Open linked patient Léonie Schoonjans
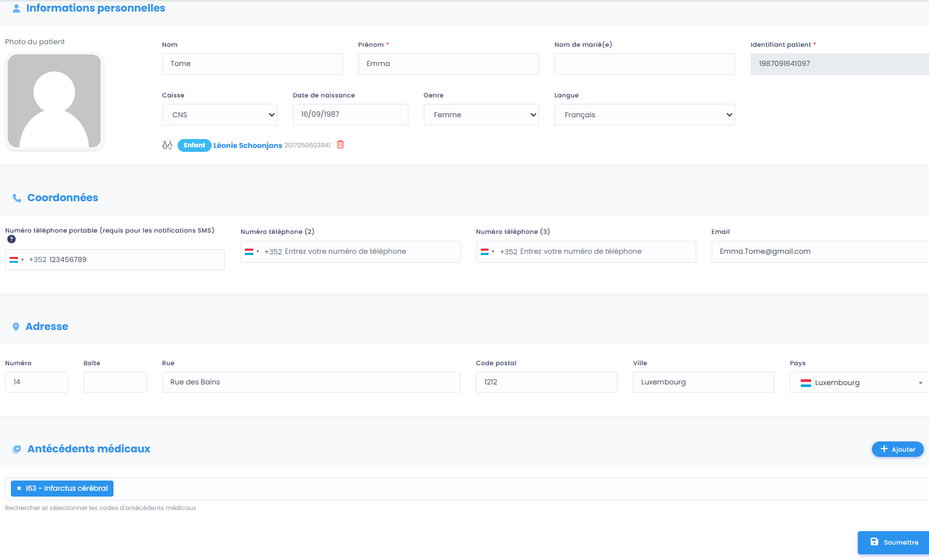Screen dimensions: 929x560 [247, 145]
